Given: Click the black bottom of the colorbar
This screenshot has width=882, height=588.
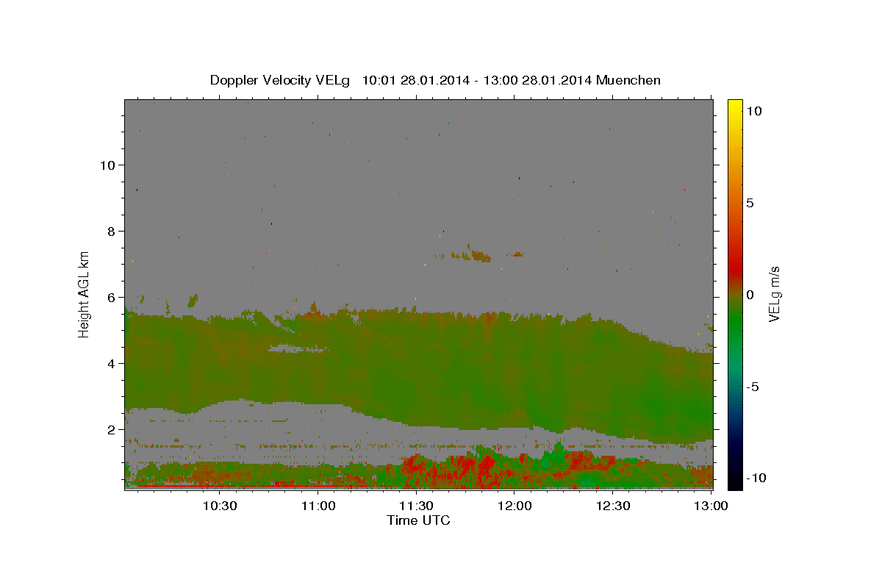Looking at the screenshot, I should (735, 479).
